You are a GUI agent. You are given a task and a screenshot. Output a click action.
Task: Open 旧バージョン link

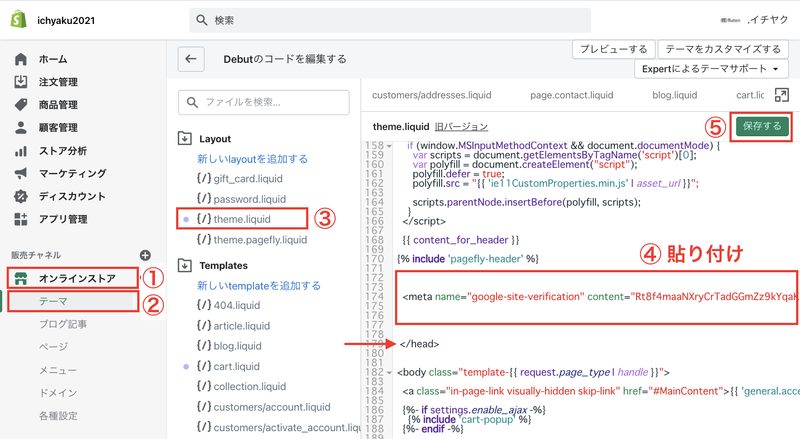(x=461, y=127)
